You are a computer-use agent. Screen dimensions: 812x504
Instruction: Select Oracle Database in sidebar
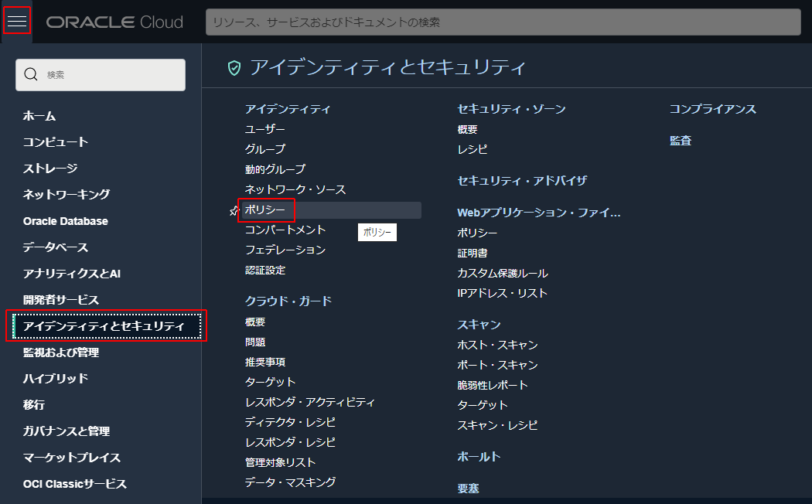coord(66,221)
